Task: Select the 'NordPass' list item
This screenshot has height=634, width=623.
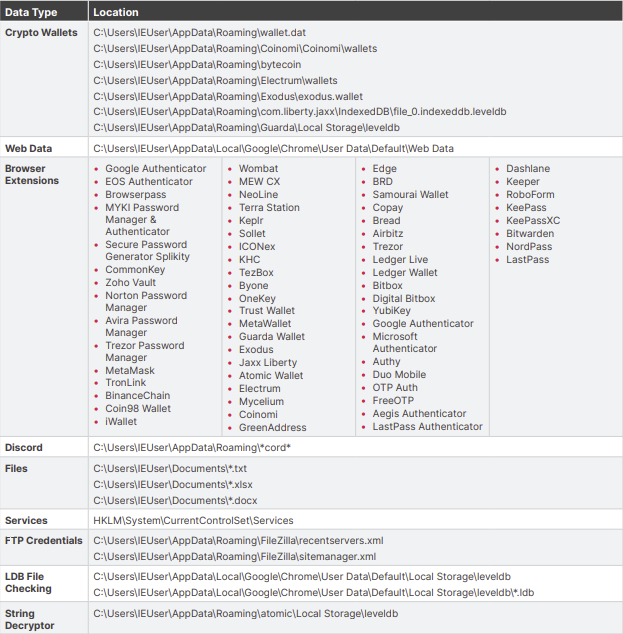Action: 529,246
